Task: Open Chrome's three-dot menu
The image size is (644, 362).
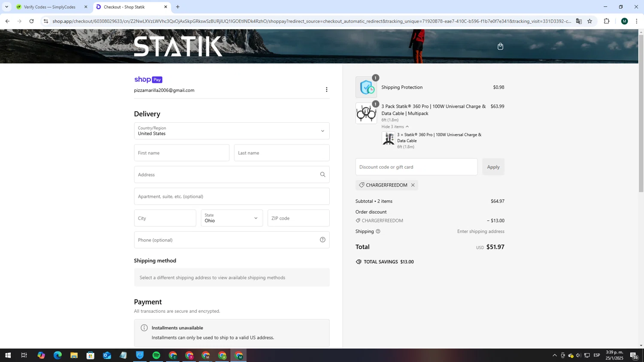Action: [x=637, y=21]
